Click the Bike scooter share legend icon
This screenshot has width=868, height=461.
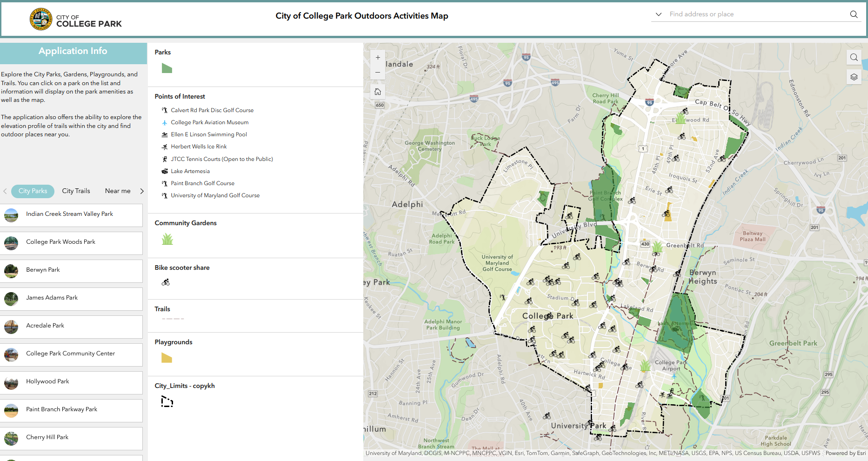166,282
